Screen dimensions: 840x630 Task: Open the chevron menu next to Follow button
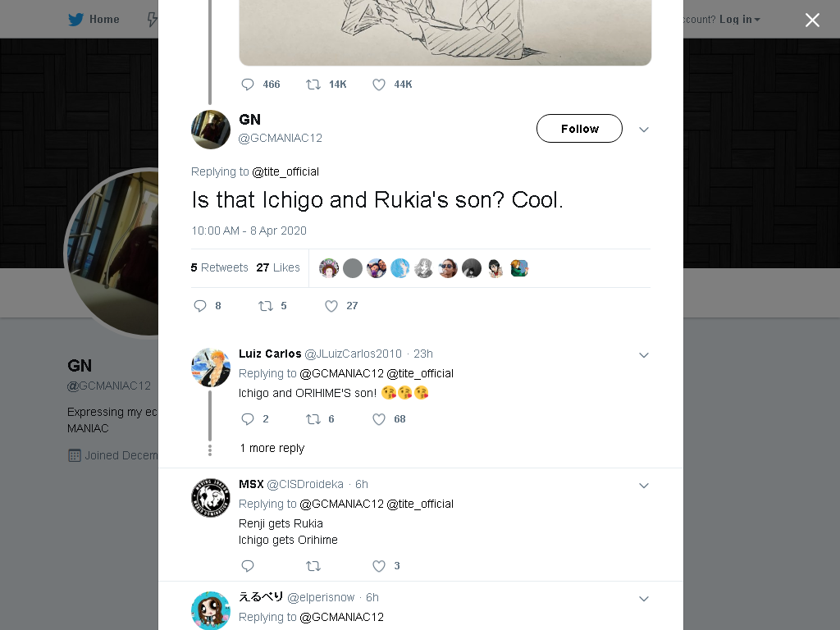[x=644, y=129]
